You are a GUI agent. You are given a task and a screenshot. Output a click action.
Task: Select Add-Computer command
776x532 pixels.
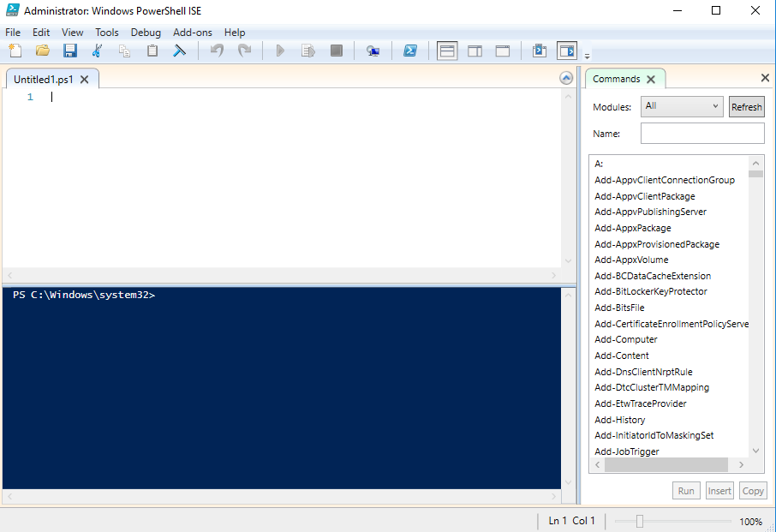pos(626,339)
